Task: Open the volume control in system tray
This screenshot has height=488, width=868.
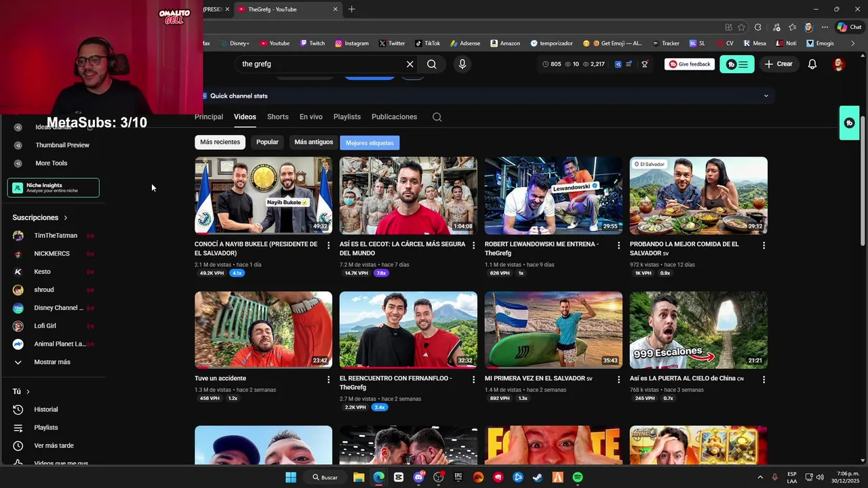Action: pos(820,477)
